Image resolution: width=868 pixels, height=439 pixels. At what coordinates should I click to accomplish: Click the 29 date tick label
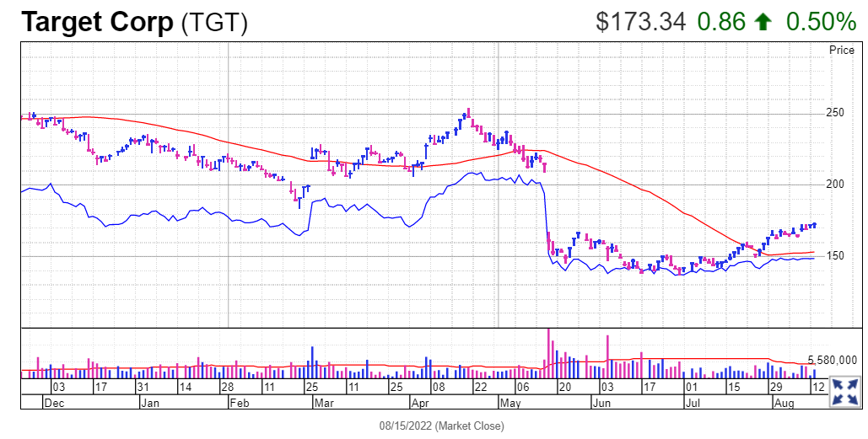point(775,387)
